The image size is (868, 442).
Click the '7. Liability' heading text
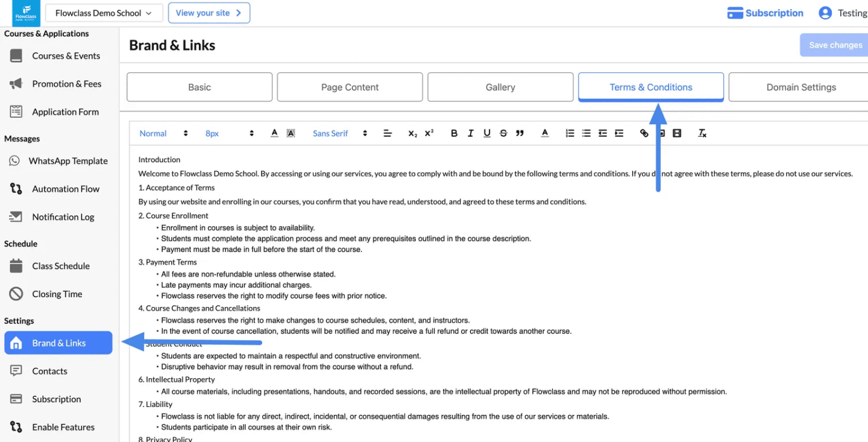(x=155, y=404)
